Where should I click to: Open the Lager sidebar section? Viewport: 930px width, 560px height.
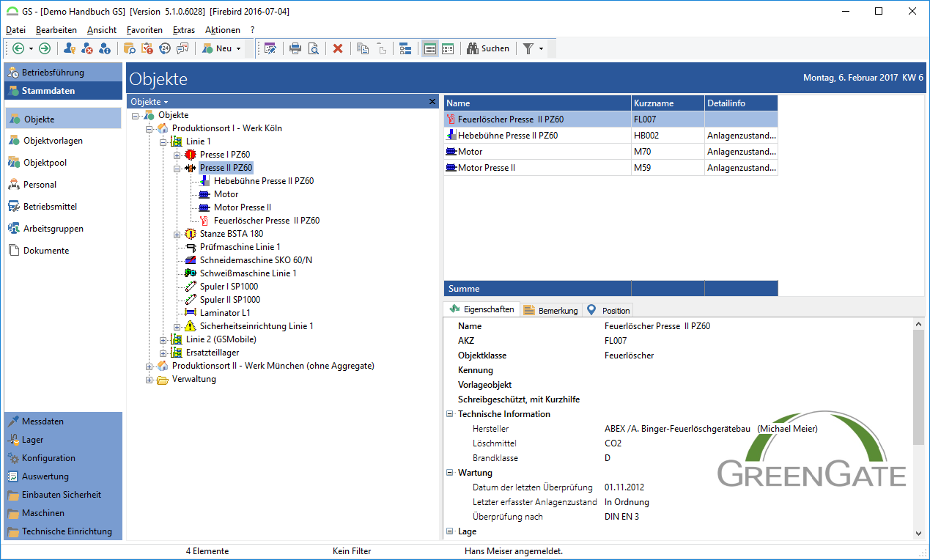63,440
